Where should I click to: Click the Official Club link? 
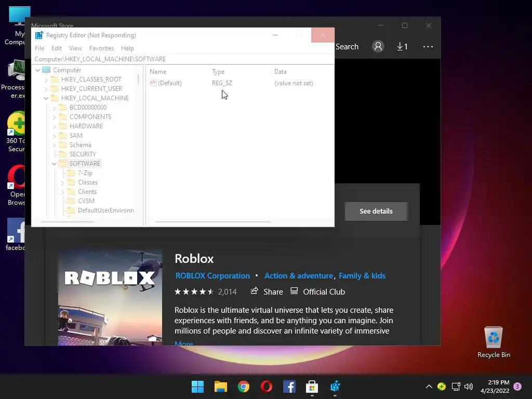click(324, 292)
